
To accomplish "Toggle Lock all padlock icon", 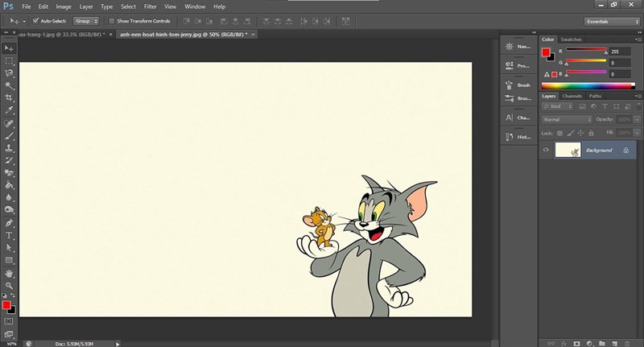I will click(591, 133).
